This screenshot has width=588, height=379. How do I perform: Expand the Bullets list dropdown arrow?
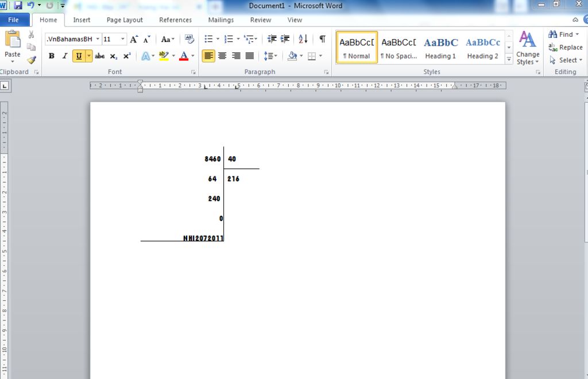218,39
